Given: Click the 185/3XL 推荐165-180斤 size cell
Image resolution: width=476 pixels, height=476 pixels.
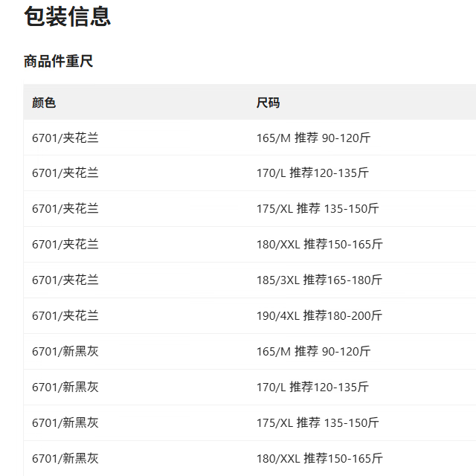Looking at the screenshot, I should tap(319, 280).
